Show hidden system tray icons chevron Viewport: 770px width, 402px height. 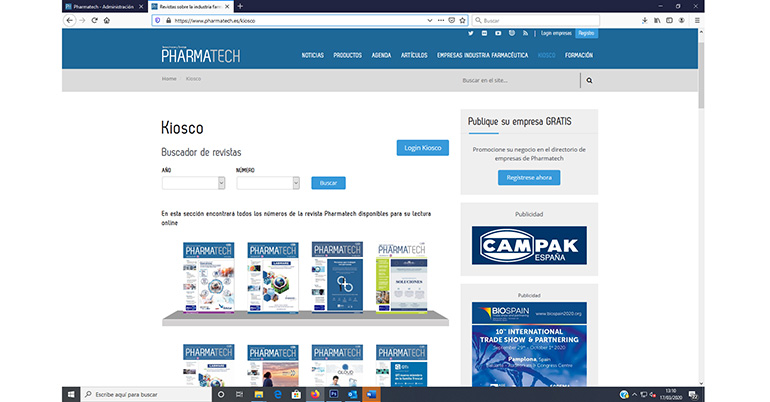click(x=634, y=394)
